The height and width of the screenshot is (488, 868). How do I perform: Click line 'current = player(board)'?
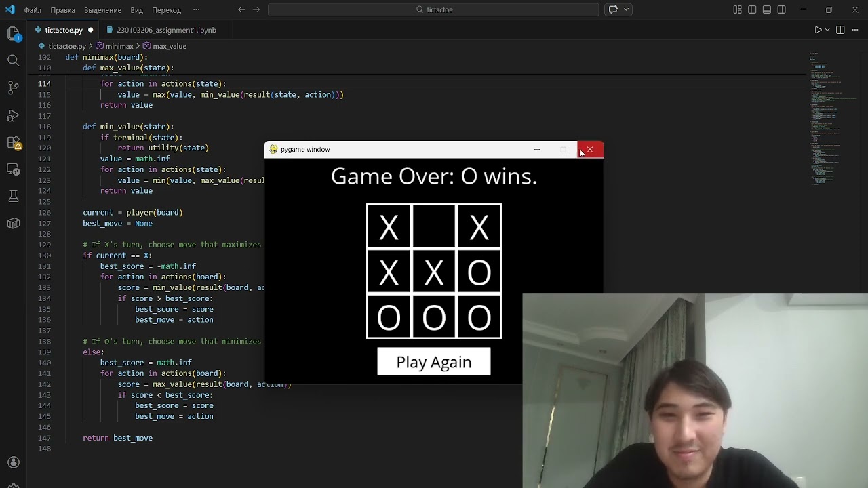click(x=133, y=212)
